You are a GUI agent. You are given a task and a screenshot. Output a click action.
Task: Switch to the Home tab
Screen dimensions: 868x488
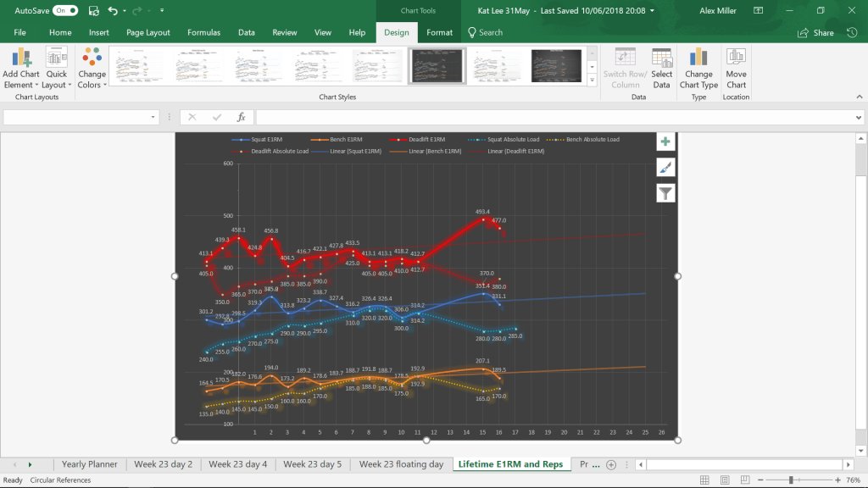coord(60,33)
